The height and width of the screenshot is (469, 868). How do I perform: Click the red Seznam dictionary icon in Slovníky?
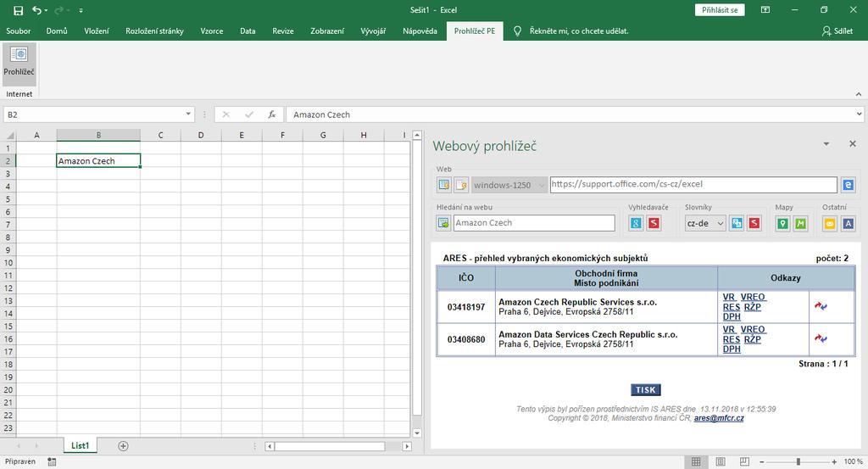(754, 223)
